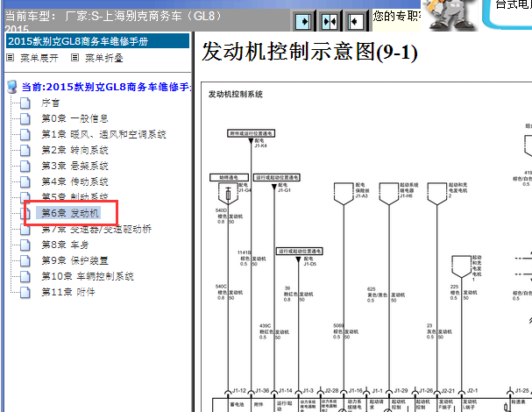
Task: Click the 发动机控制示意图(9-1) title
Action: (309, 52)
